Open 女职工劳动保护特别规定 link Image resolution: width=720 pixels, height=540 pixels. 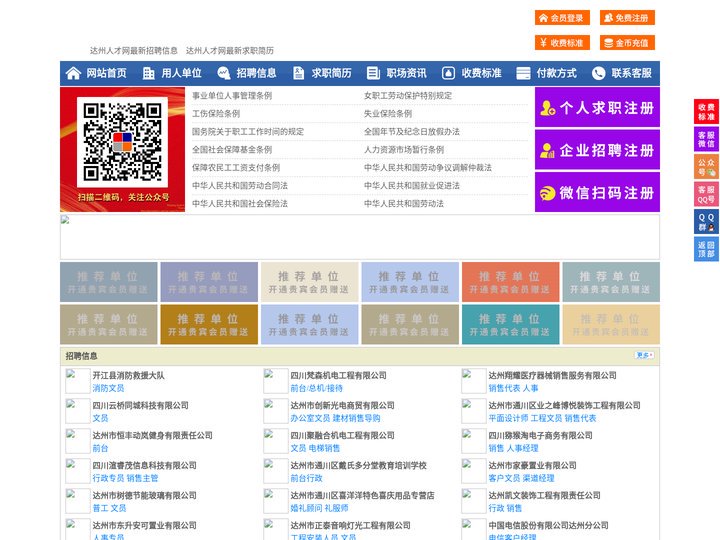tap(408, 96)
